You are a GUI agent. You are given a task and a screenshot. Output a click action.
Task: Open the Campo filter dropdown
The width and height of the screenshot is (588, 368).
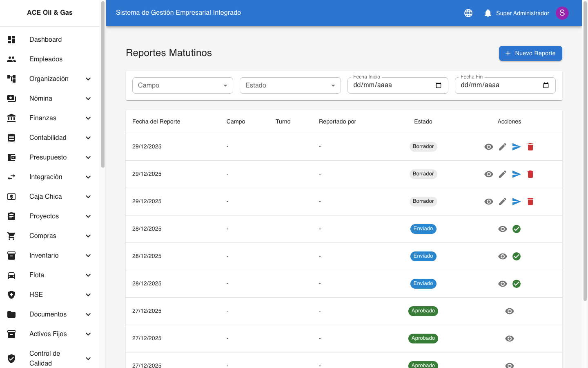183,85
